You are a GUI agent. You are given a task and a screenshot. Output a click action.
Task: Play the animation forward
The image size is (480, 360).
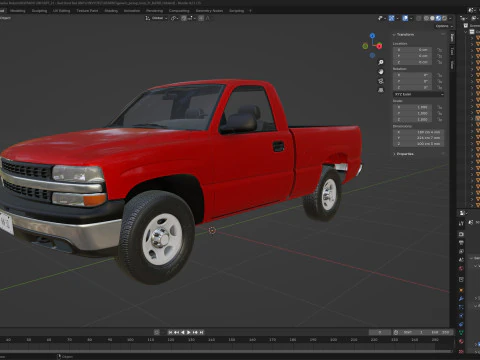(189, 332)
